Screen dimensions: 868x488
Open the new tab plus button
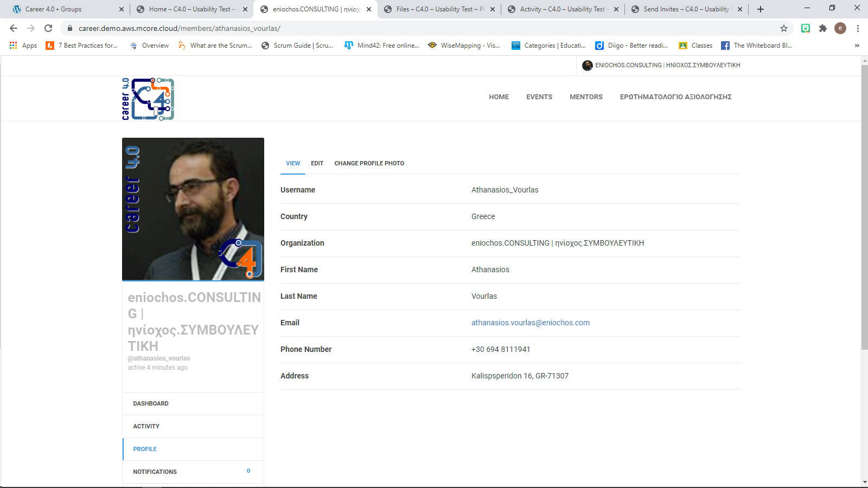click(760, 9)
